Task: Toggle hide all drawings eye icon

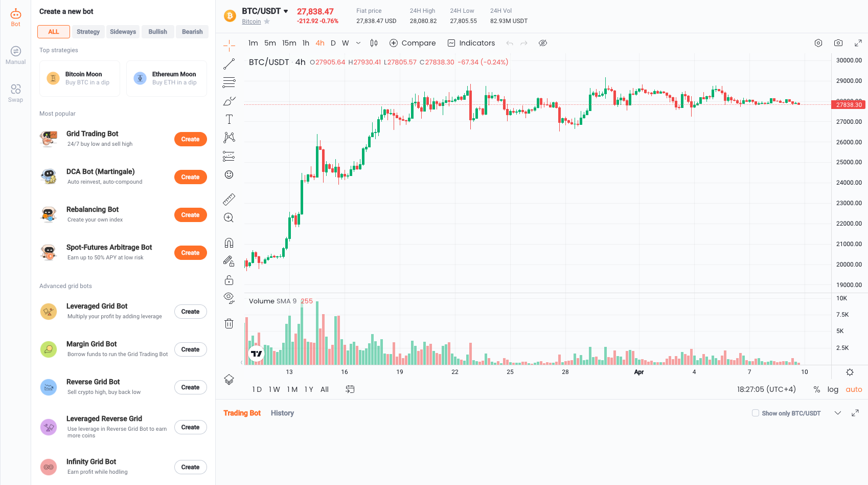Action: pos(229,298)
